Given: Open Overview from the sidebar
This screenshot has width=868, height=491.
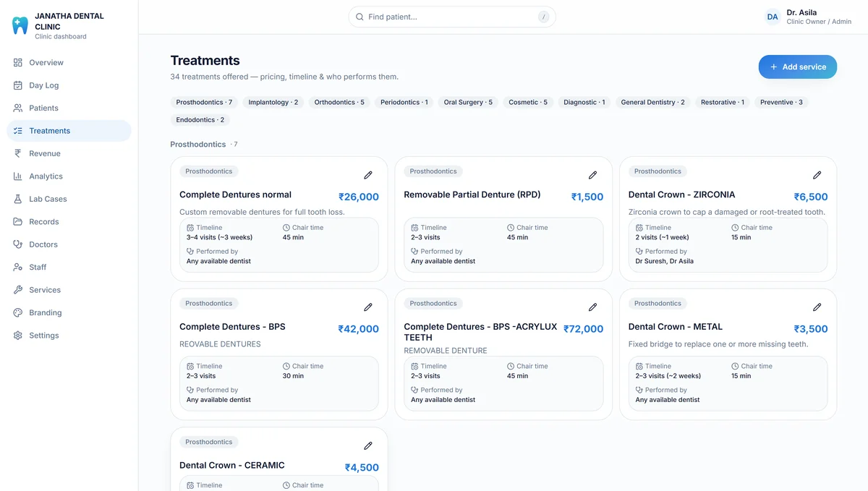Looking at the screenshot, I should (69, 62).
